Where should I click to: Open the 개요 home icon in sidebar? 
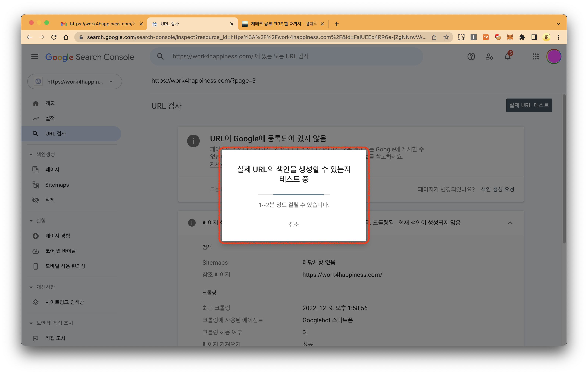pos(36,103)
